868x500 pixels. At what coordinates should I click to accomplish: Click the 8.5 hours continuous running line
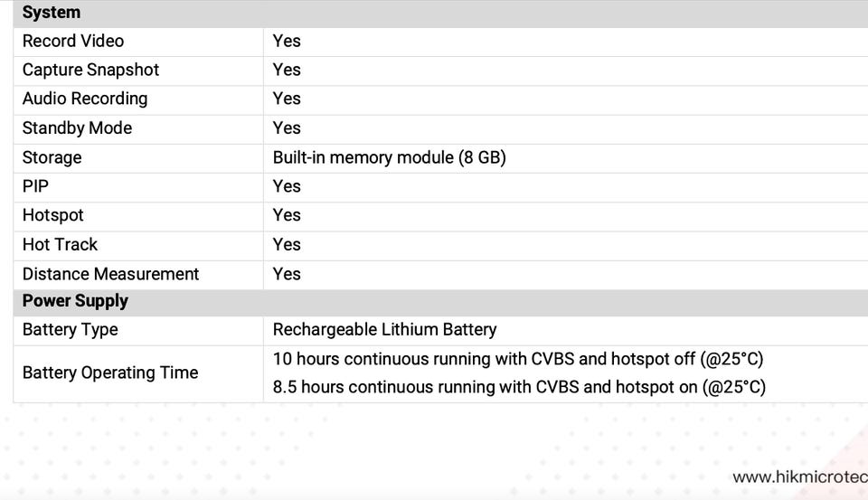pyautogui.click(x=519, y=387)
